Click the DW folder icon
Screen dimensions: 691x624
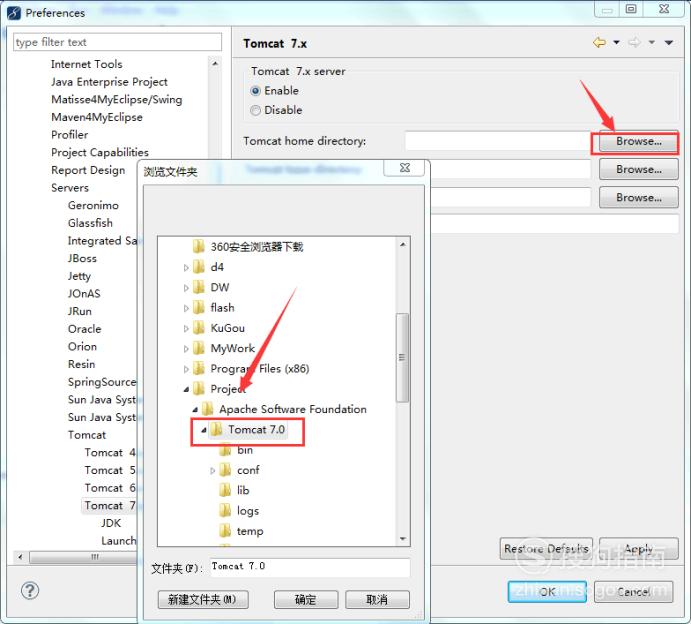point(199,287)
